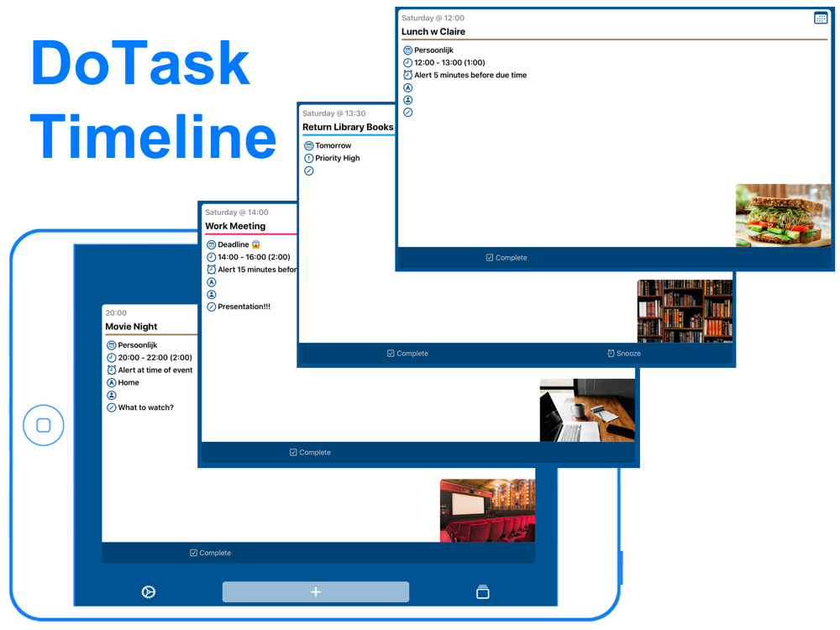Select the Return Library Books title
Viewport: 840px width, 630px height.
click(348, 127)
